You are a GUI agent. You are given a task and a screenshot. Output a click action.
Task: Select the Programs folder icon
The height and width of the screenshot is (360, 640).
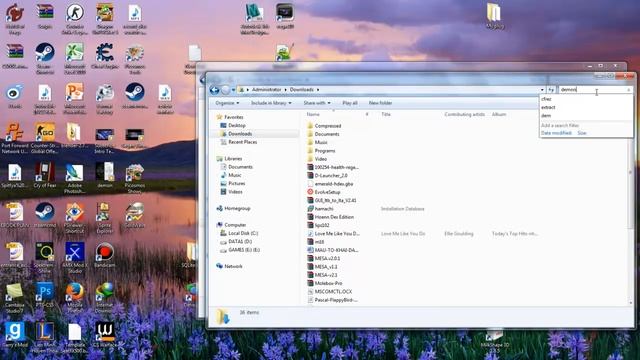click(310, 151)
